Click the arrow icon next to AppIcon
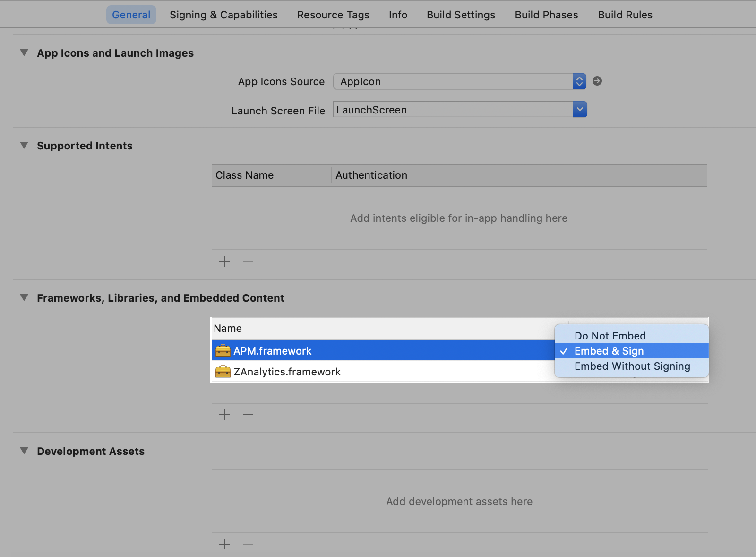756x557 pixels. tap(597, 81)
